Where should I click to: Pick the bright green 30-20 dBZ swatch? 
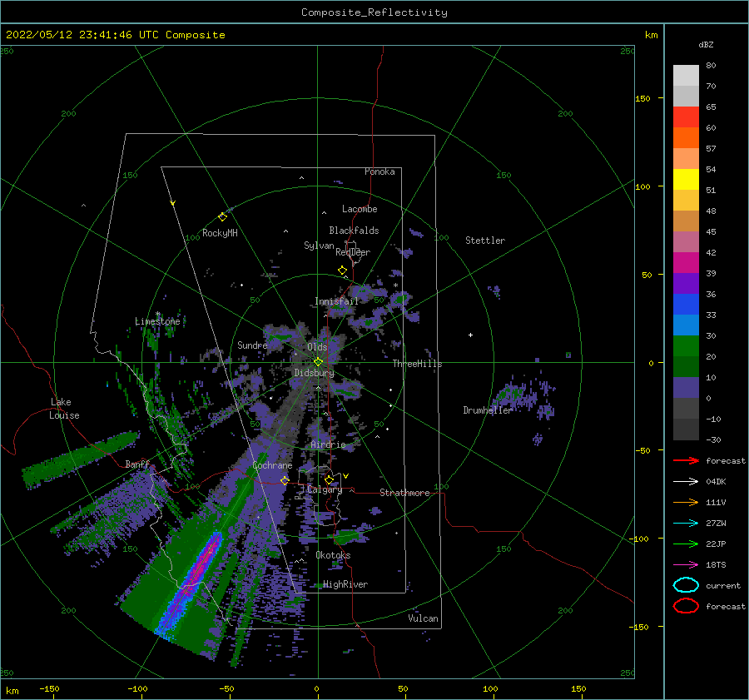pos(686,345)
